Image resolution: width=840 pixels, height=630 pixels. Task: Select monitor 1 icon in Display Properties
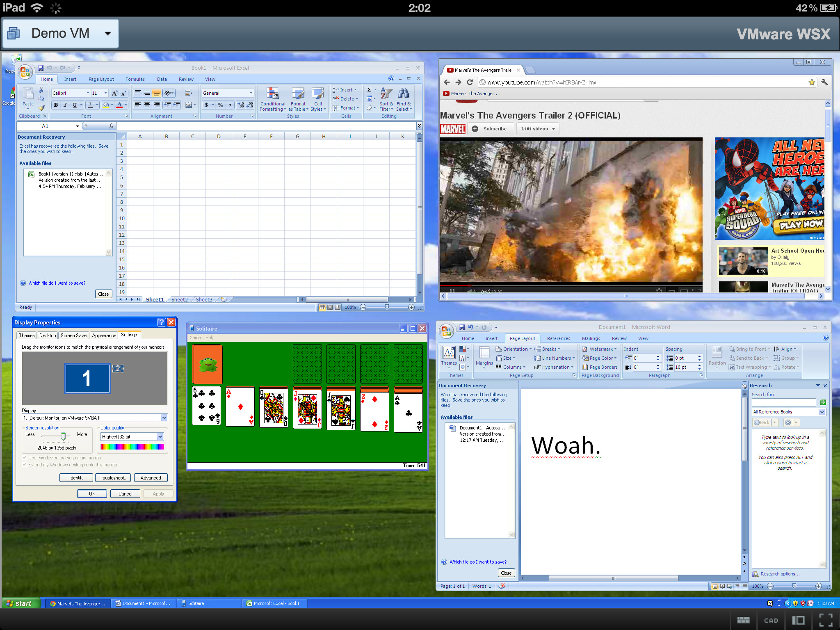coord(87,378)
